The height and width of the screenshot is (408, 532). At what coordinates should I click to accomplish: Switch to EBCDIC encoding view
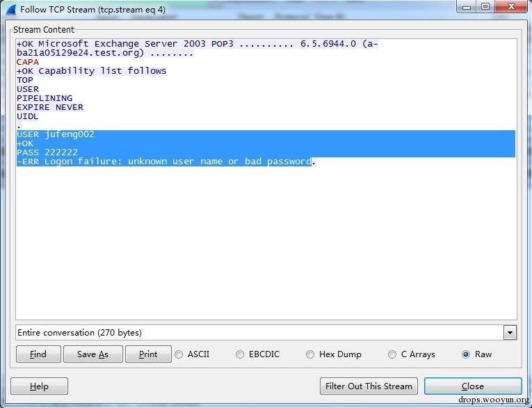pos(240,354)
